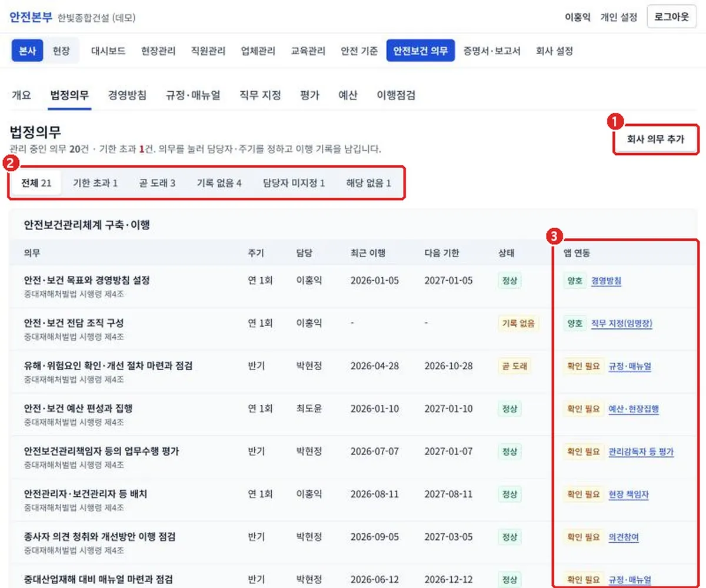Open the 관리감독자 등 평가 link

(641, 451)
